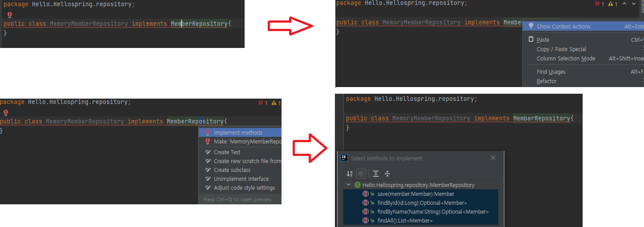This screenshot has width=644, height=227.
Task: Click the IntelliJ logo in the dialog title
Action: [x=344, y=158]
